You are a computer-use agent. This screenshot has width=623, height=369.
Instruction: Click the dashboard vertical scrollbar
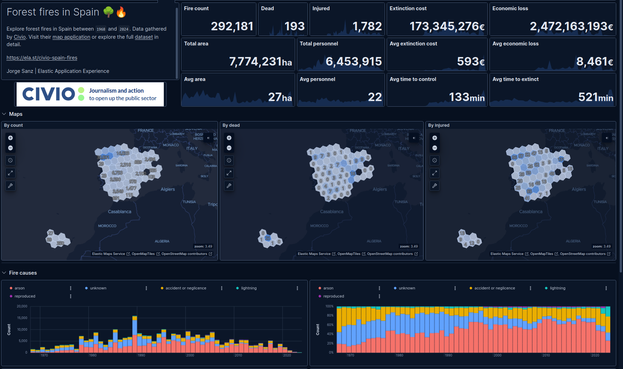click(621, 137)
